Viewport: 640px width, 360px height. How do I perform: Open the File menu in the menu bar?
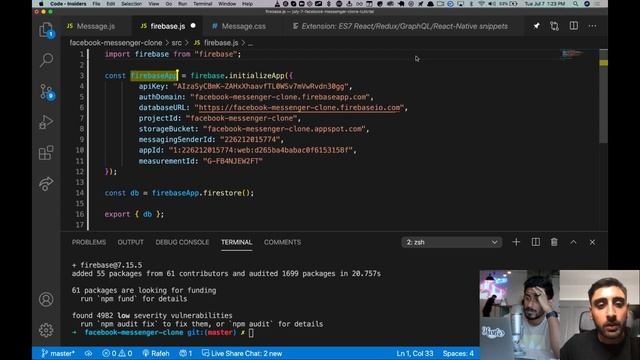[x=96, y=4]
